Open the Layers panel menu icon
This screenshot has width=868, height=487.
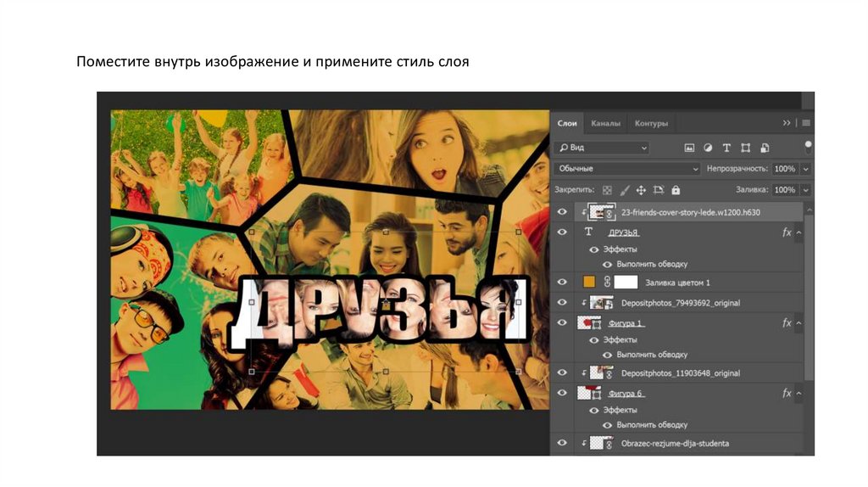point(805,123)
